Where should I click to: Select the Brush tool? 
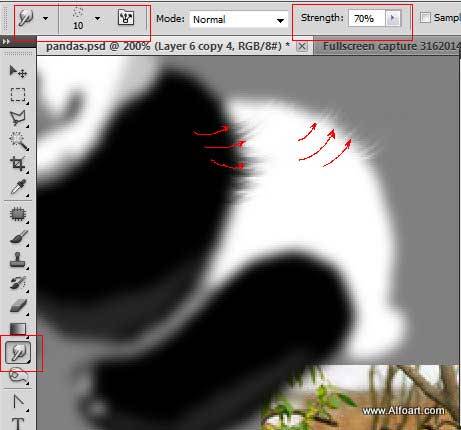[x=18, y=237]
